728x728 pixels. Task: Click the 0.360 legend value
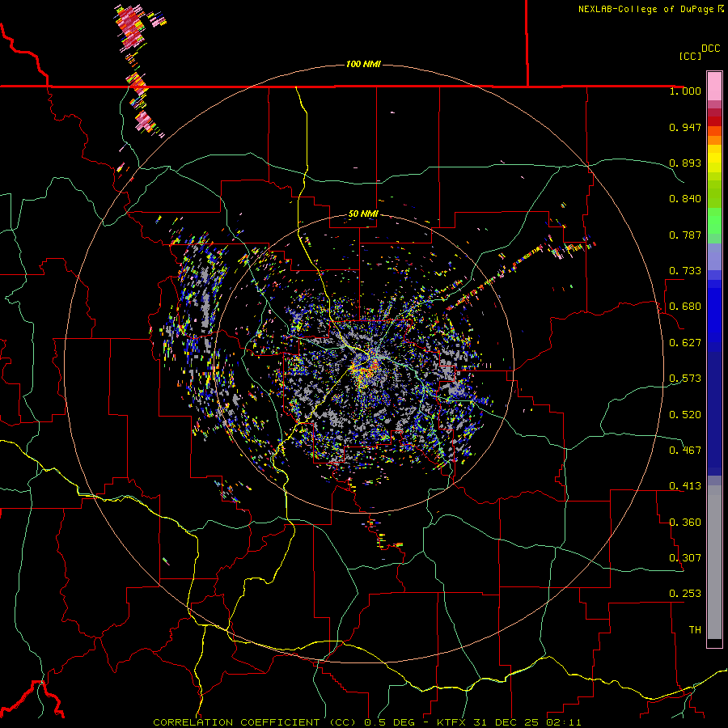click(x=685, y=523)
